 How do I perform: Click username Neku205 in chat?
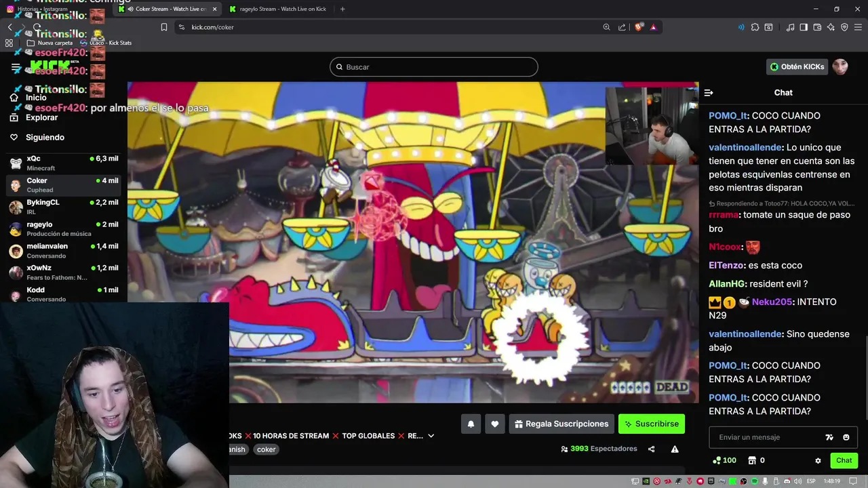(772, 302)
